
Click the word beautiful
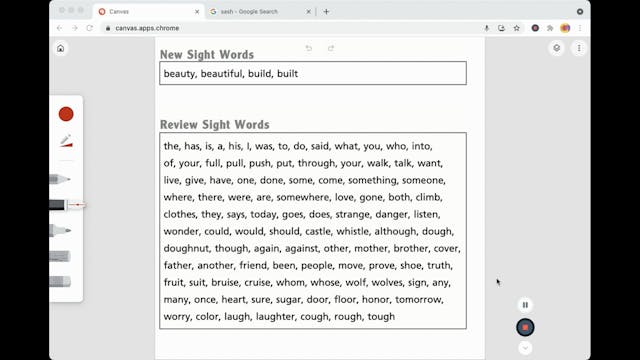(x=222, y=74)
